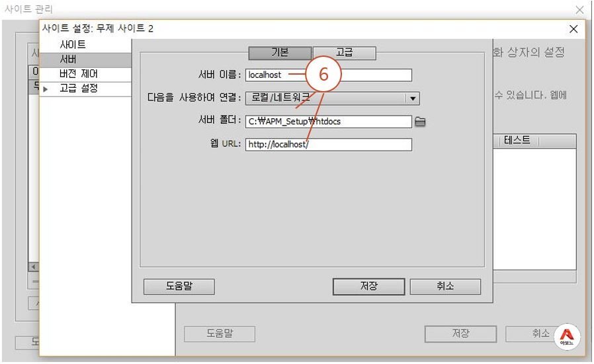
Task: Switch to the 기본 tab
Action: [x=280, y=53]
